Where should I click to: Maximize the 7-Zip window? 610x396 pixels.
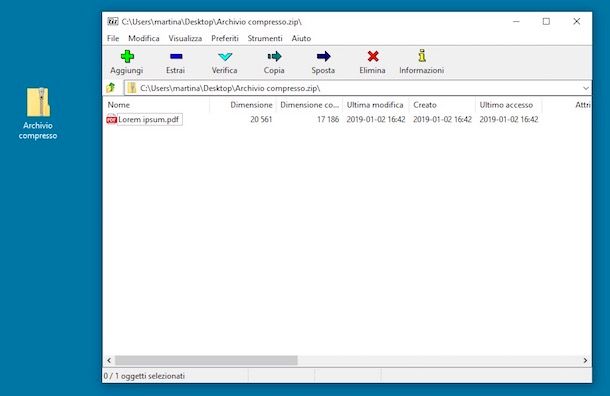[546, 21]
